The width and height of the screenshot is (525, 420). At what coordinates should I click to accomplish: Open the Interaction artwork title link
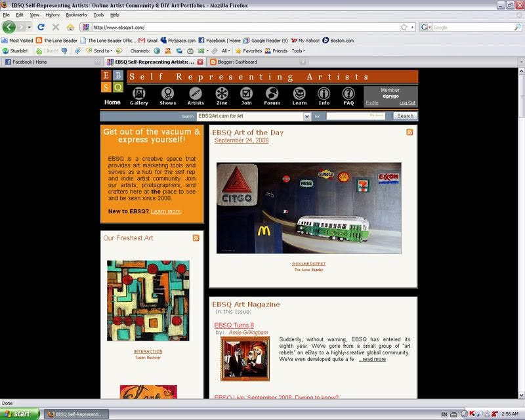coord(148,351)
